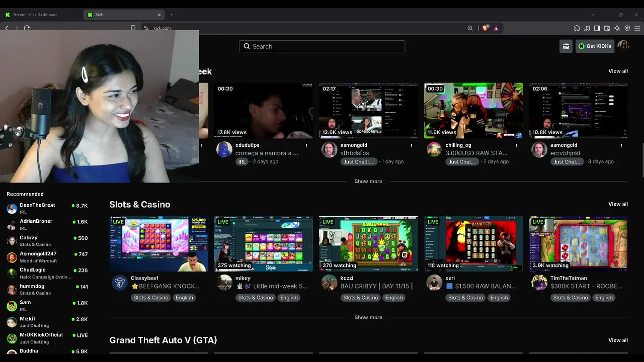Open the Brave VPN shield icon
644x362 pixels.
point(627,28)
